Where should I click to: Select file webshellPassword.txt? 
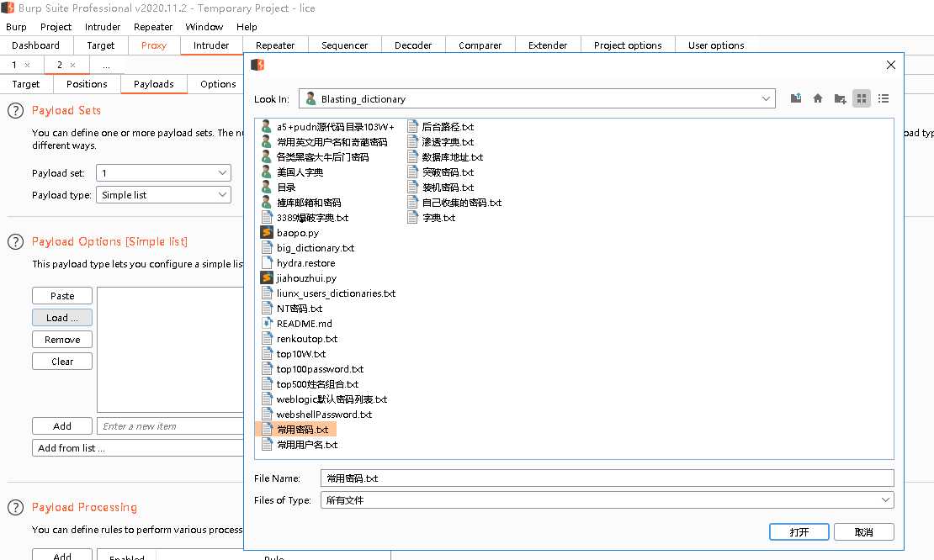point(317,415)
